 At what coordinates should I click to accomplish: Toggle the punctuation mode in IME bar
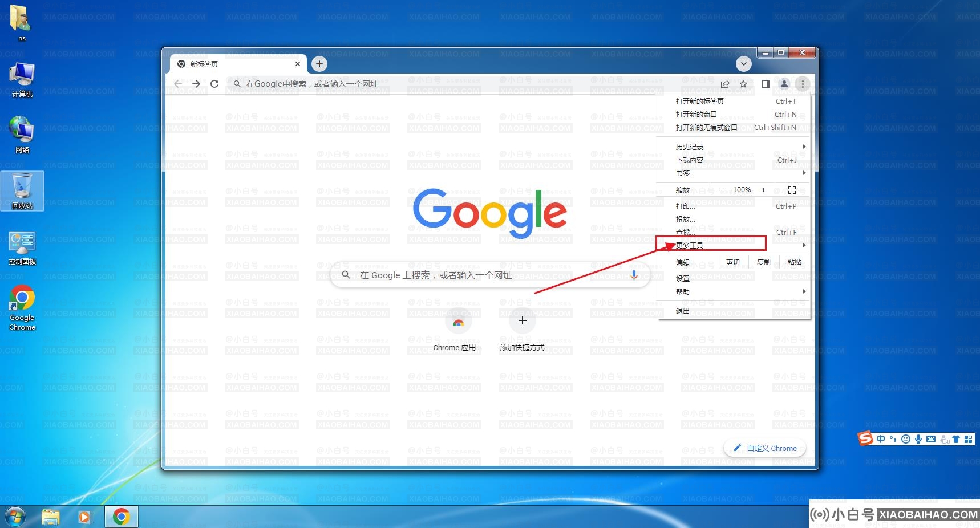coord(893,439)
